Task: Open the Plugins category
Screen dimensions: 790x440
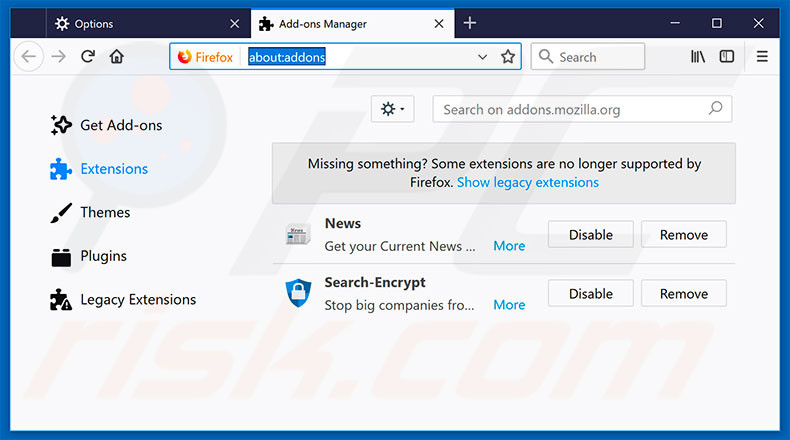Action: coord(89,256)
